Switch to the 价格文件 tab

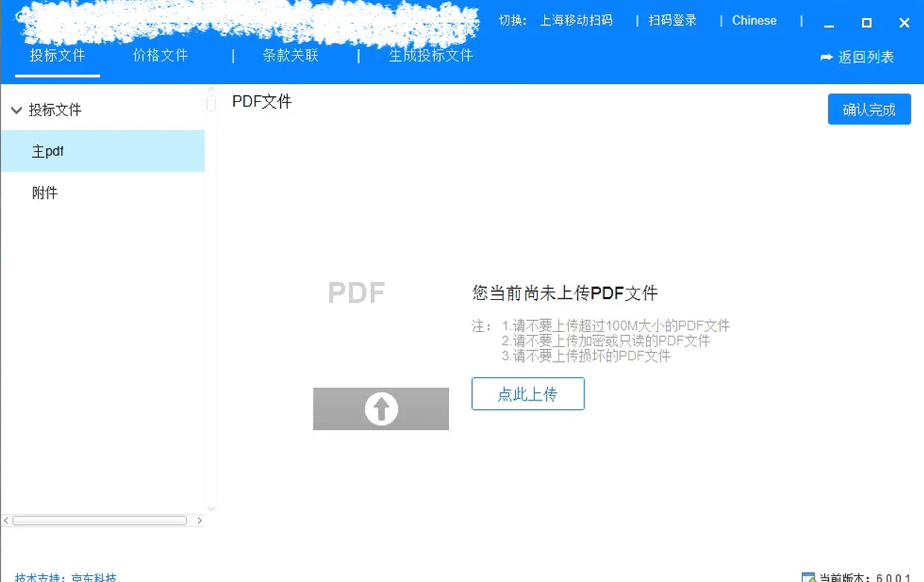coord(159,55)
